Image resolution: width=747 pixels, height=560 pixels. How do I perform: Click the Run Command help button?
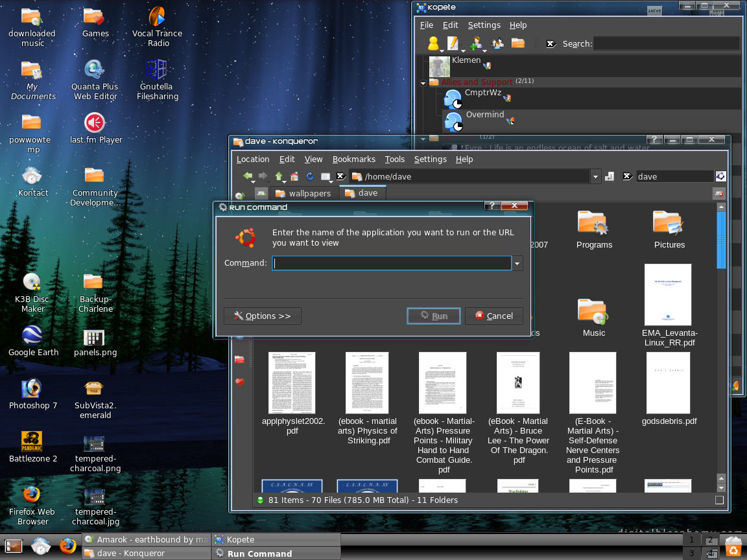[x=492, y=205]
